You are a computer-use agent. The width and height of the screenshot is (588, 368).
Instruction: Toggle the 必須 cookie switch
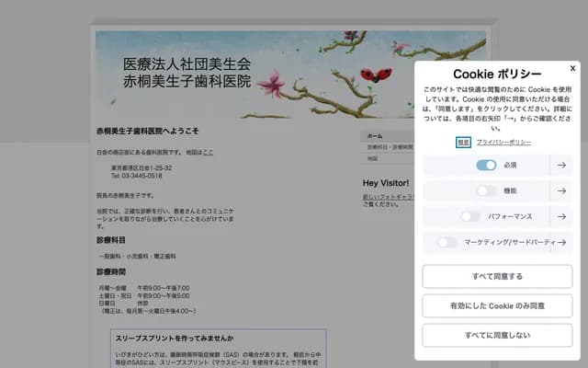point(486,166)
